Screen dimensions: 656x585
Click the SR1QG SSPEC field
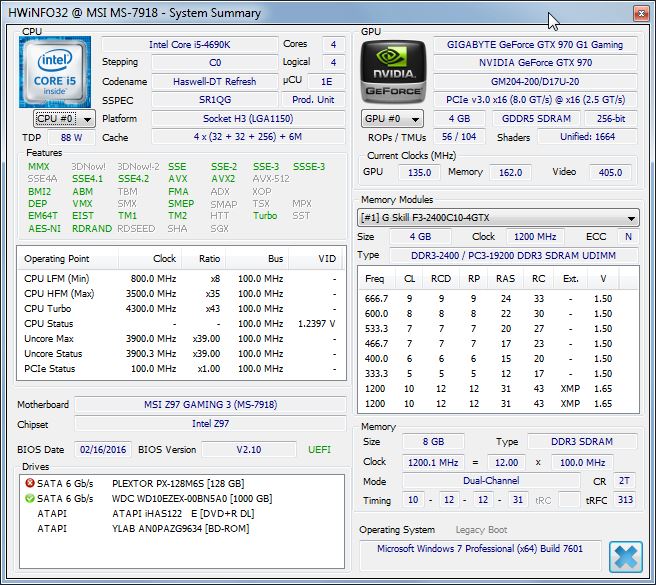[x=215, y=100]
